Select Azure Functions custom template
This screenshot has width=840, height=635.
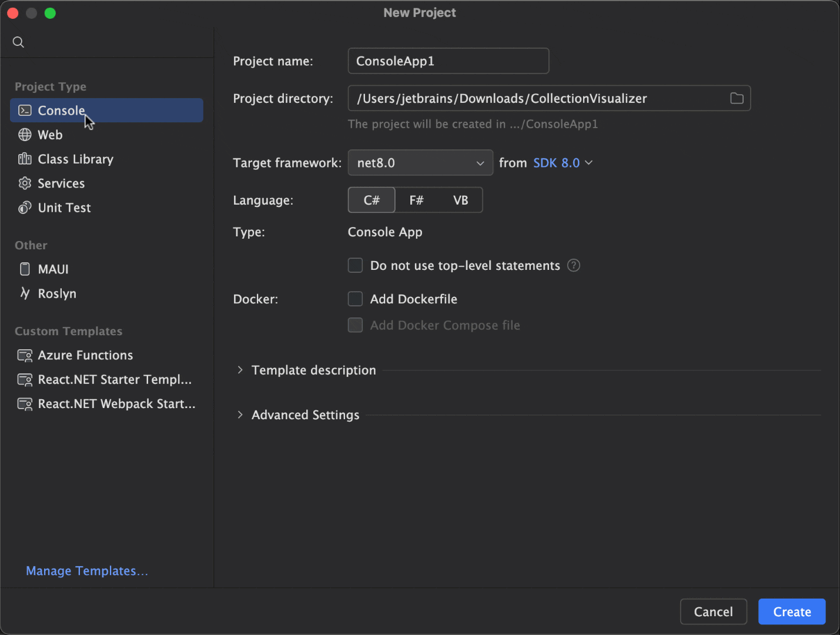coord(85,355)
